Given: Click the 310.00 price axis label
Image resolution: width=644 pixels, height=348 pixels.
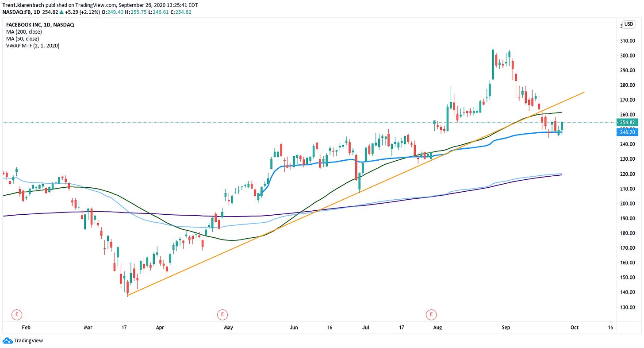Looking at the screenshot, I should coord(629,41).
